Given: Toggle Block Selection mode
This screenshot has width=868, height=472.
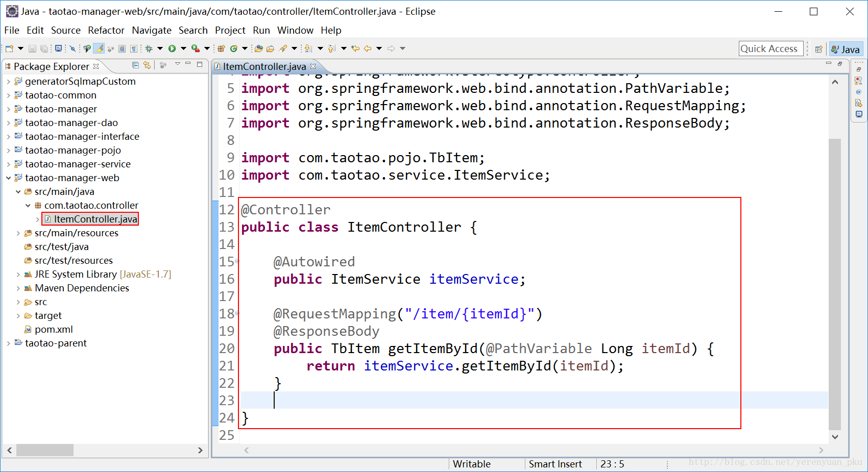Looking at the screenshot, I should [x=122, y=48].
